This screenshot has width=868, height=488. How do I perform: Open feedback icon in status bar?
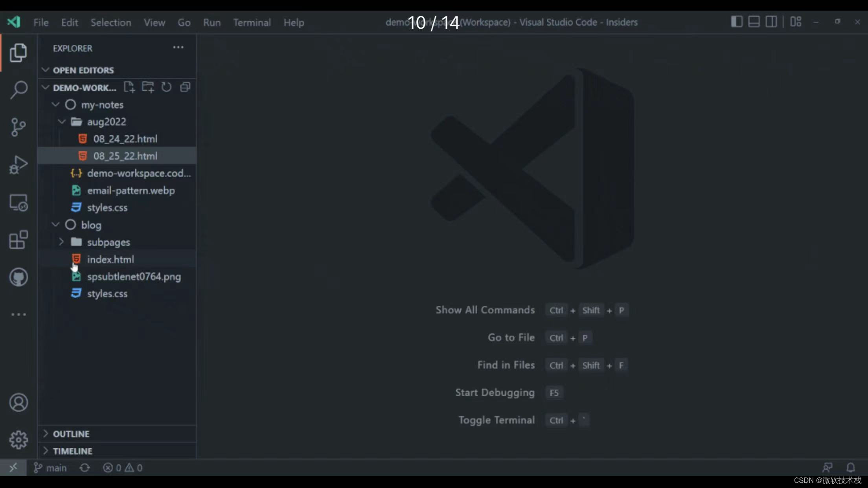click(827, 468)
